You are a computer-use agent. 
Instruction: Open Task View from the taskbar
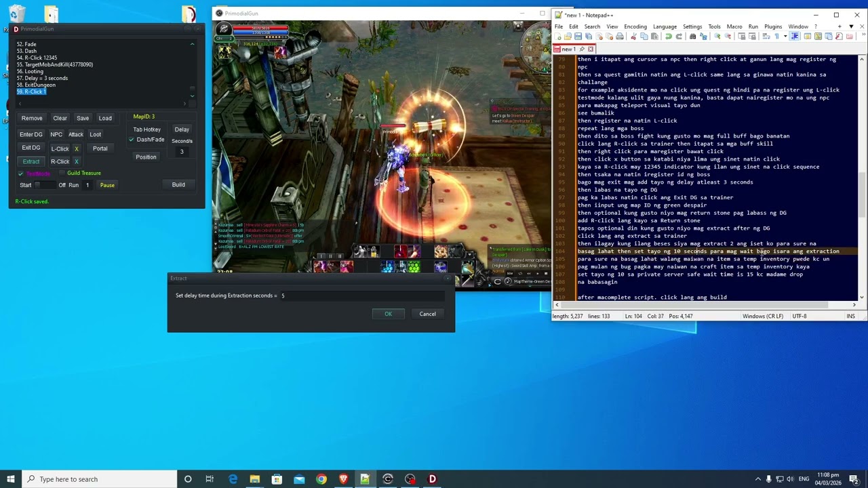pyautogui.click(x=210, y=479)
